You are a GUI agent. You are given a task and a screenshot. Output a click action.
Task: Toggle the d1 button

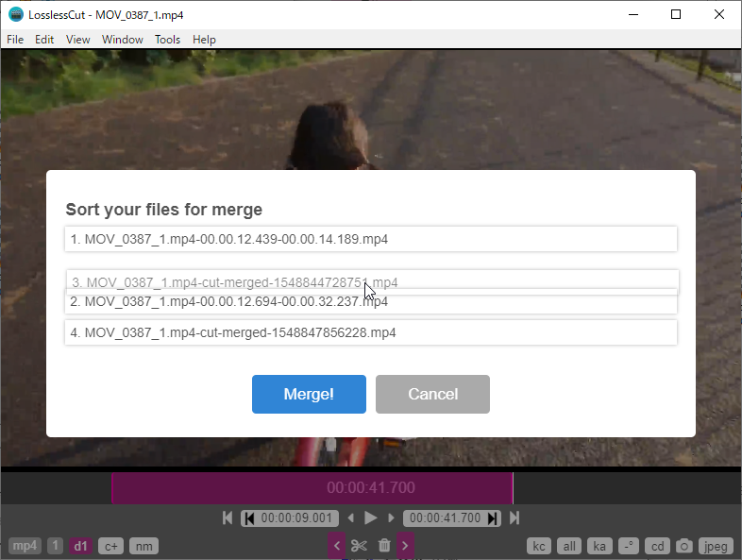80,546
